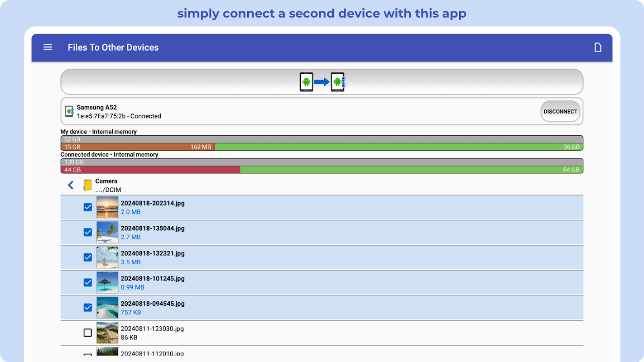Go back using the blue left chevron
Screen dimensions: 644x362
pyautogui.click(x=71, y=185)
